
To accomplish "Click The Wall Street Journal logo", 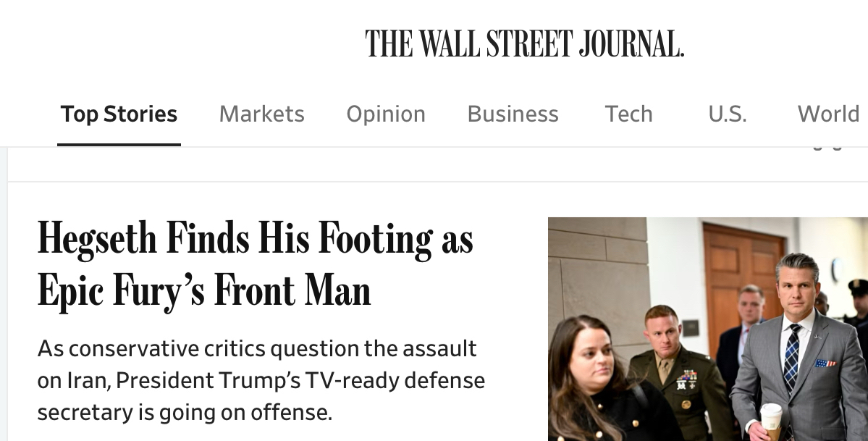I will pos(524,43).
